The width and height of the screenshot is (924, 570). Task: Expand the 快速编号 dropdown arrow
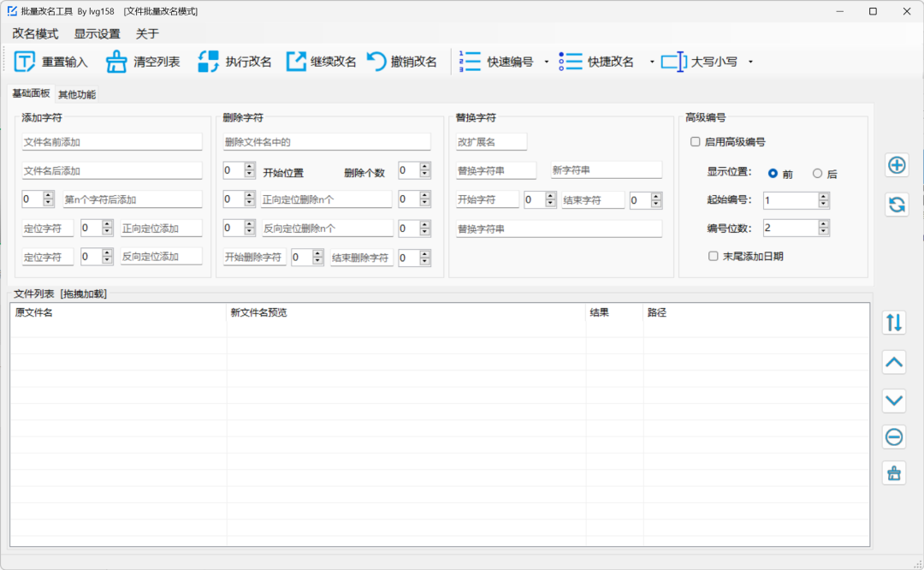point(547,62)
